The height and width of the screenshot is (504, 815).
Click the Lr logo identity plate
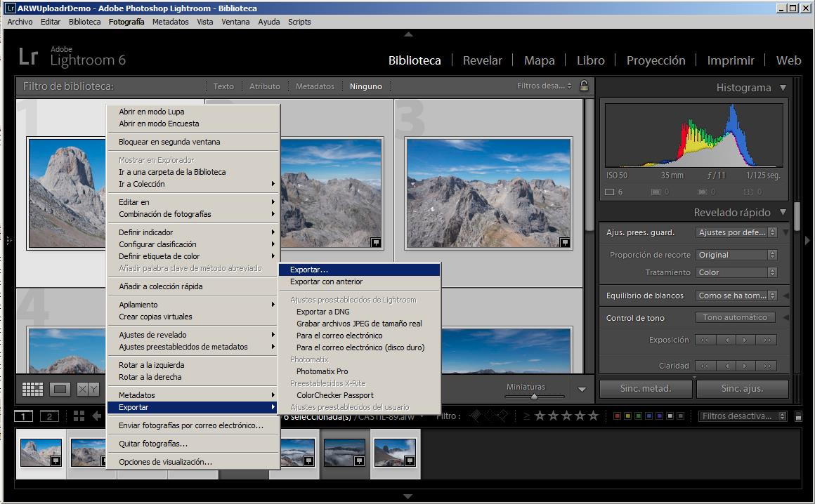pyautogui.click(x=29, y=57)
